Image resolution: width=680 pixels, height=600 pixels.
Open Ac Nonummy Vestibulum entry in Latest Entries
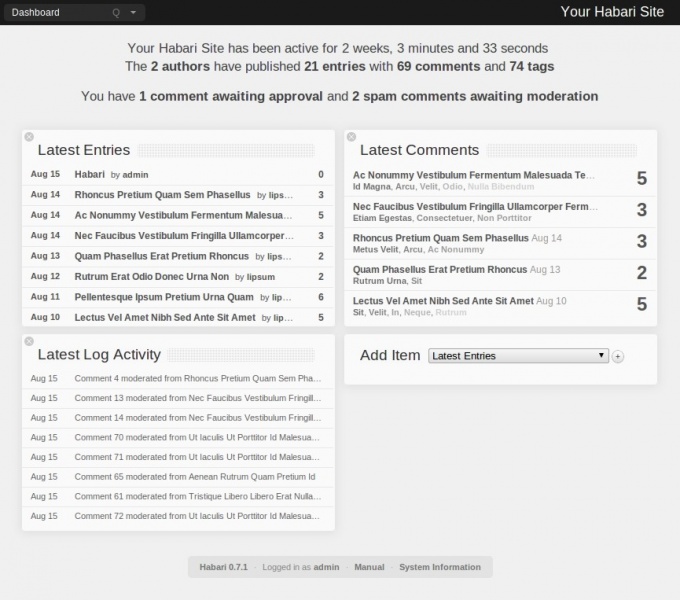[183, 215]
